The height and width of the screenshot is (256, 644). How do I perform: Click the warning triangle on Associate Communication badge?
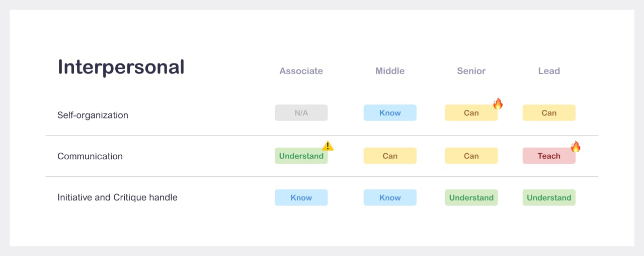[328, 146]
